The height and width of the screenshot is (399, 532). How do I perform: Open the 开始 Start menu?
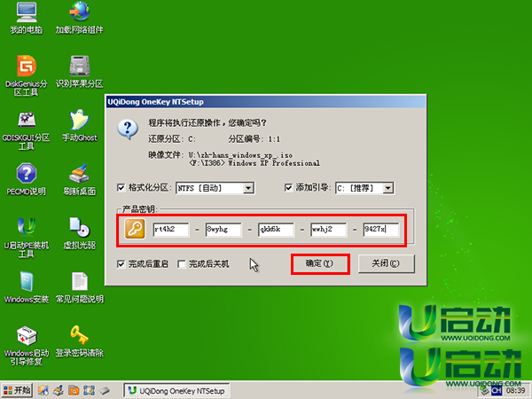tap(18, 390)
